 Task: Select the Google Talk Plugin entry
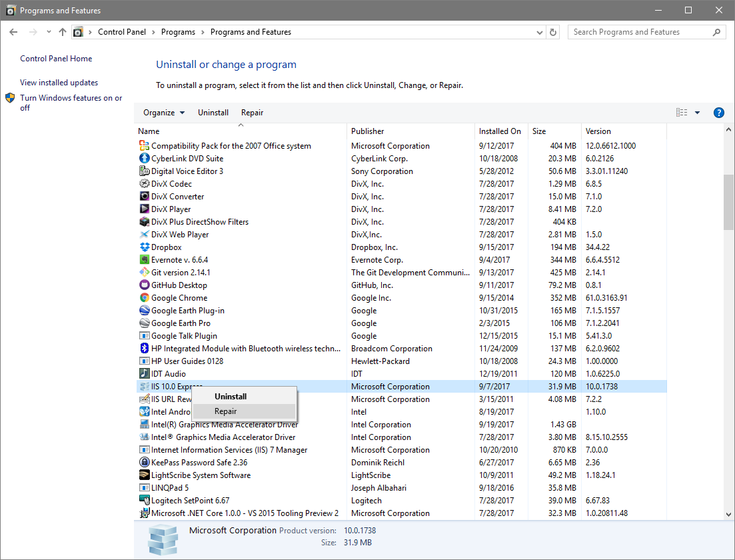402,336
